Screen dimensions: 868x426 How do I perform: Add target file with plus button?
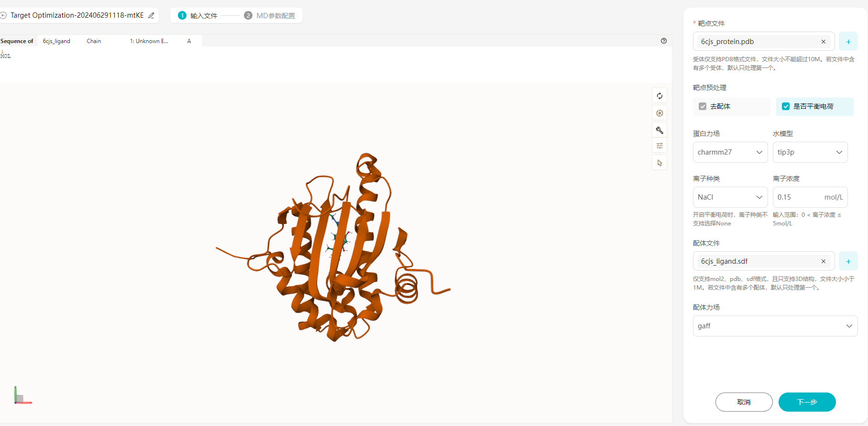(x=848, y=42)
